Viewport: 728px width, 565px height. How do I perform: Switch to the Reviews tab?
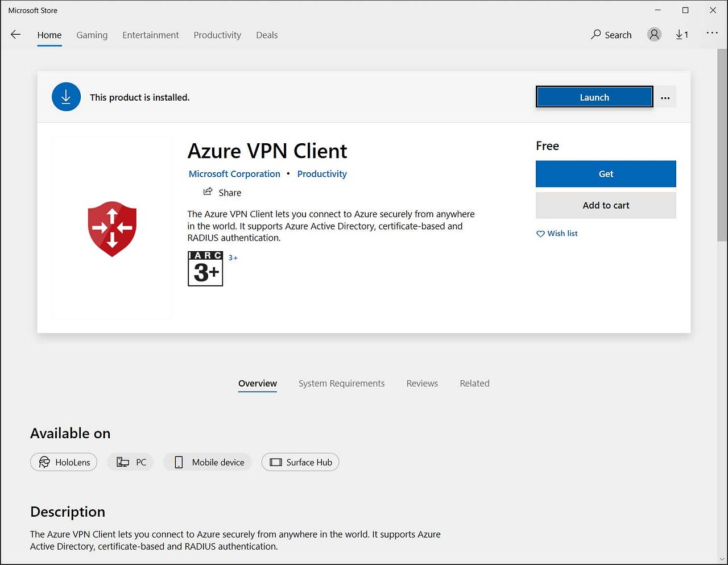(422, 383)
